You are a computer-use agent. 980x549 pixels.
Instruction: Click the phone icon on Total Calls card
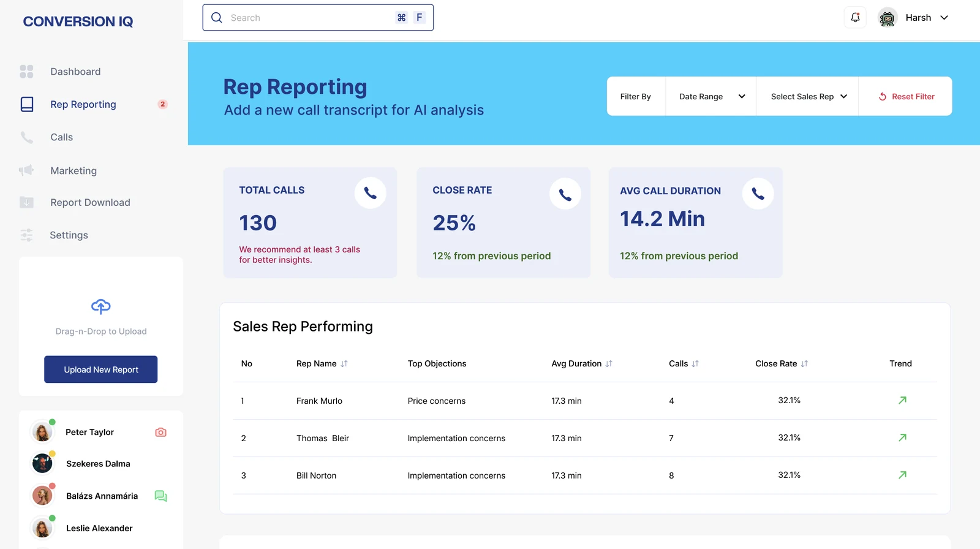[x=370, y=194]
